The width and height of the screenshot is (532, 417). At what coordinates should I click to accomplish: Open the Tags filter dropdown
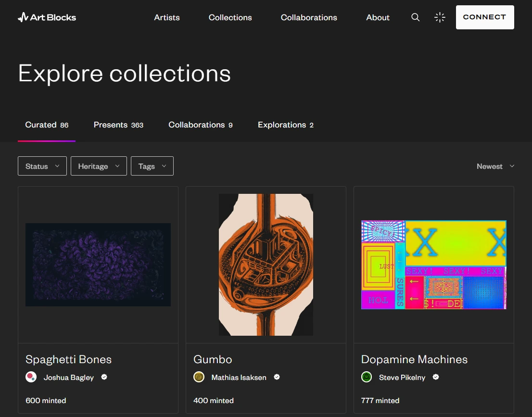[152, 166]
